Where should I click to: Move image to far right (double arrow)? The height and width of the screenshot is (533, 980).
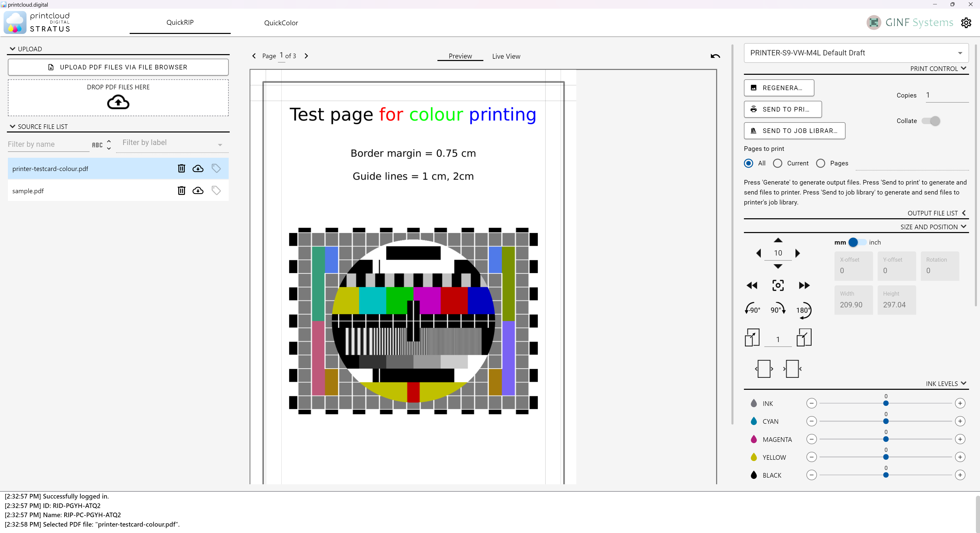(804, 285)
